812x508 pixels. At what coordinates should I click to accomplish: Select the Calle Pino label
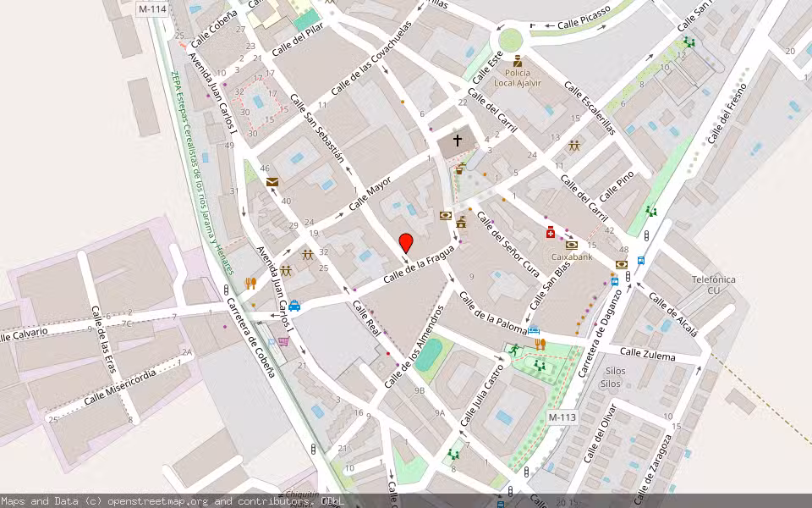tap(617, 186)
